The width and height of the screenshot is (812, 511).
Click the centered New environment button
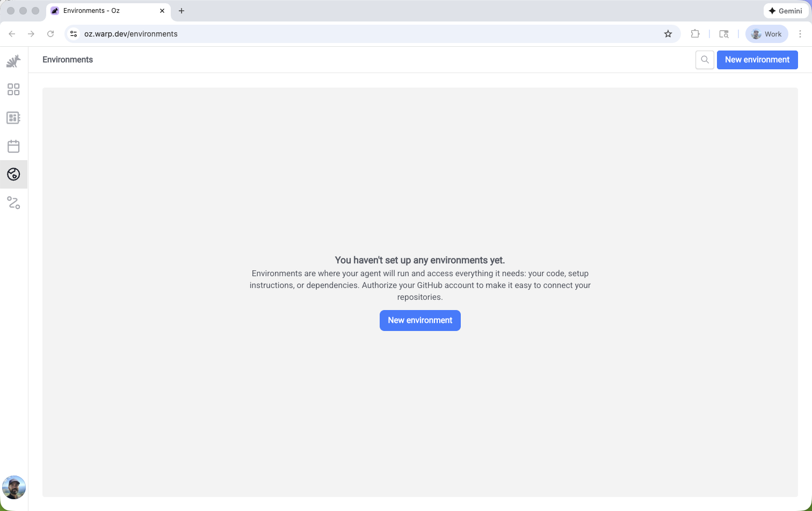pos(420,320)
